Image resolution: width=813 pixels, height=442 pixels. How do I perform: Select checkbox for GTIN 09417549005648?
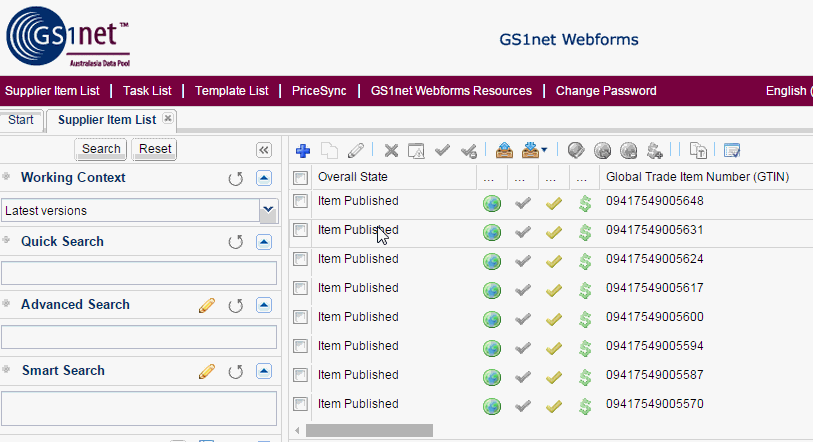300,201
